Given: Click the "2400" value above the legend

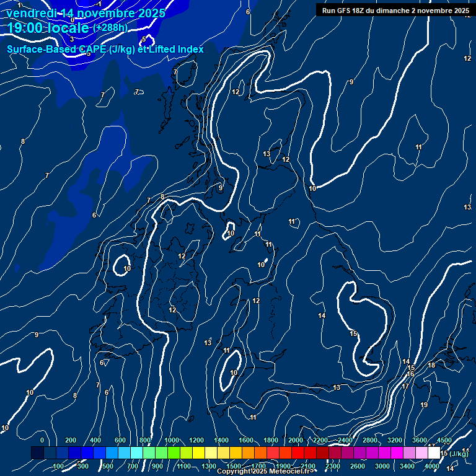Looking at the screenshot, I should click(345, 440).
